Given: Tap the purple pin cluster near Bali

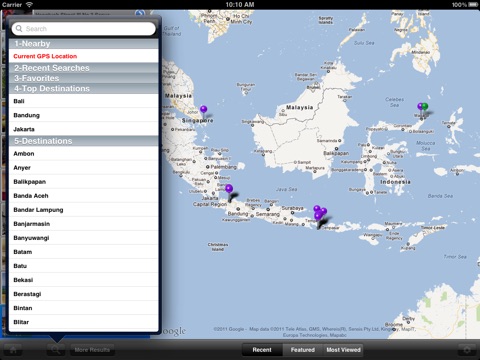Looking at the screenshot, I should pyautogui.click(x=319, y=213).
